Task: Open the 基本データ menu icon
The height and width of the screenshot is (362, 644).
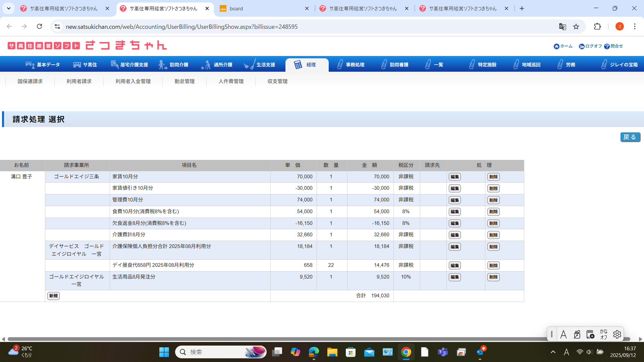Action: 30,65
